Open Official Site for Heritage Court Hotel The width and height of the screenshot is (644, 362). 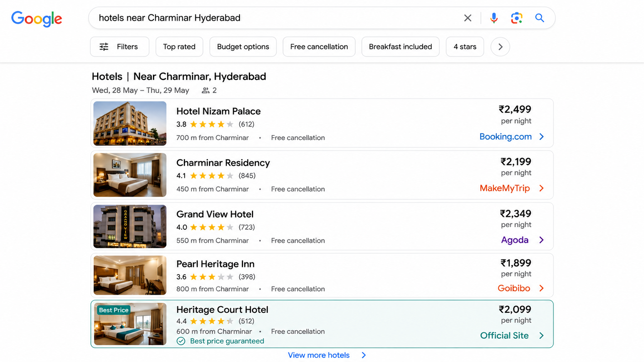(504, 335)
